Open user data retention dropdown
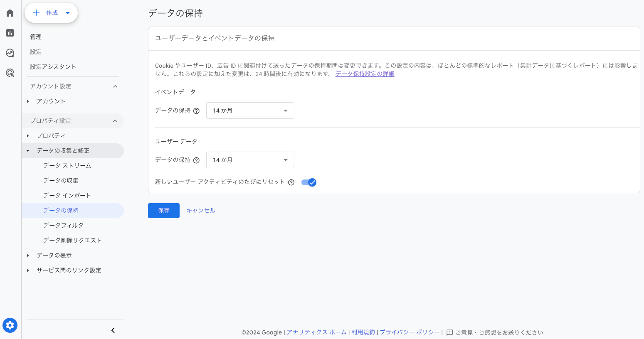 tap(250, 160)
